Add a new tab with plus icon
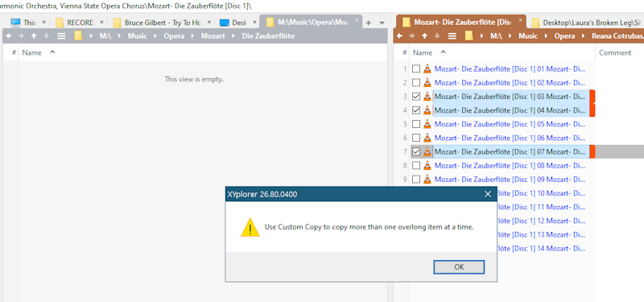Viewport: 644px width, 302px height. [369, 23]
